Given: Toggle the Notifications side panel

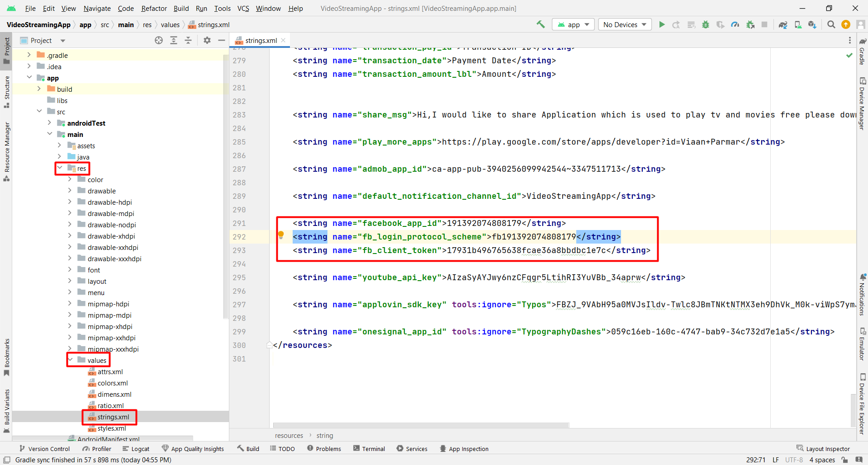Looking at the screenshot, I should (x=862, y=294).
